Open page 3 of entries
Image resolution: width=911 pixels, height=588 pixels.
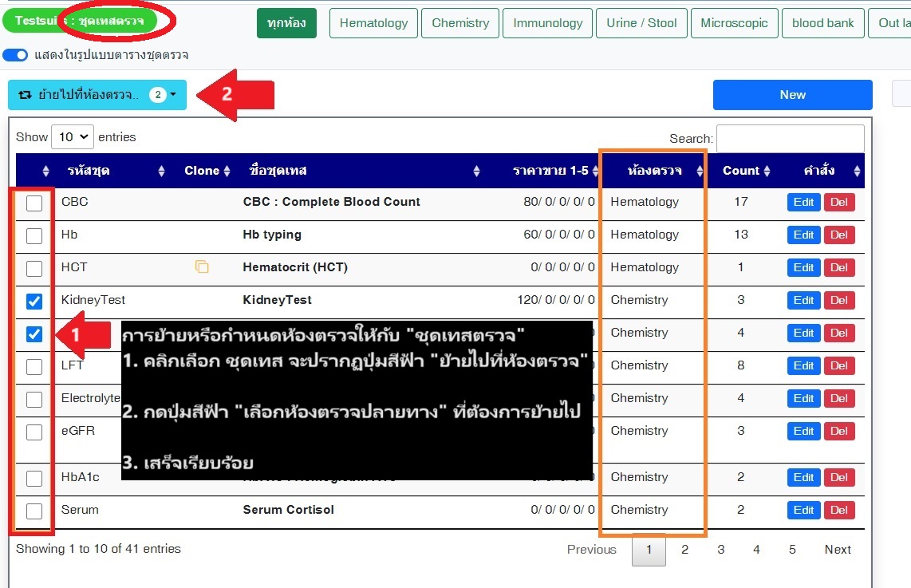click(x=720, y=550)
